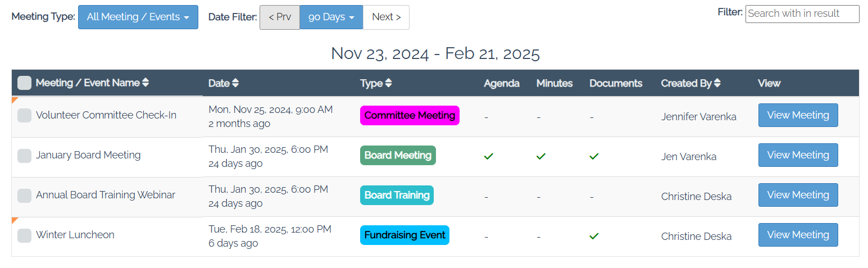868x268 pixels.
Task: Advance date range with Next button
Action: point(387,17)
